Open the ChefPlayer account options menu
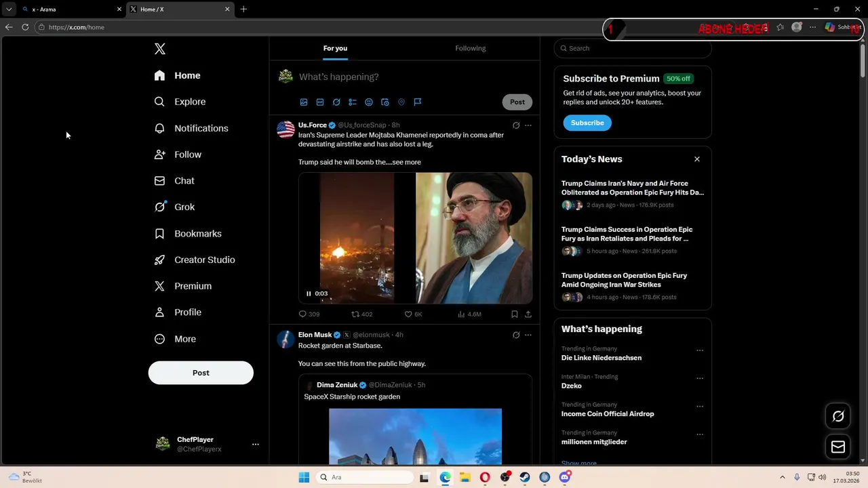The height and width of the screenshot is (488, 868). [256, 445]
